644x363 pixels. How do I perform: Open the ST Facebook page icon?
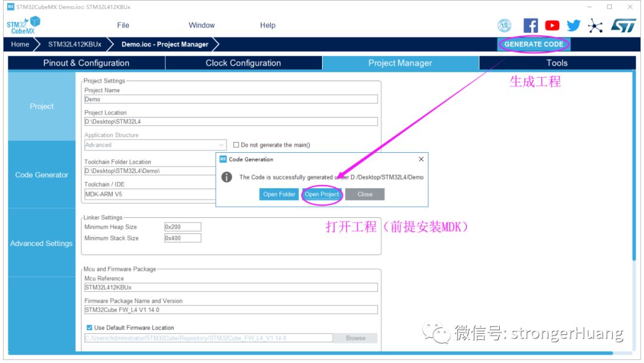[530, 26]
